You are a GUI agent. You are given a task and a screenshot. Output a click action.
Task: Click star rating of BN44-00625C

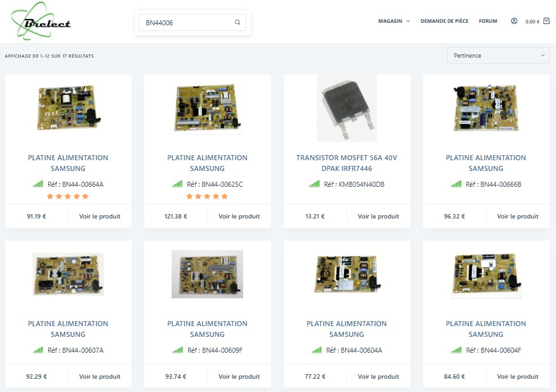pyautogui.click(x=207, y=196)
